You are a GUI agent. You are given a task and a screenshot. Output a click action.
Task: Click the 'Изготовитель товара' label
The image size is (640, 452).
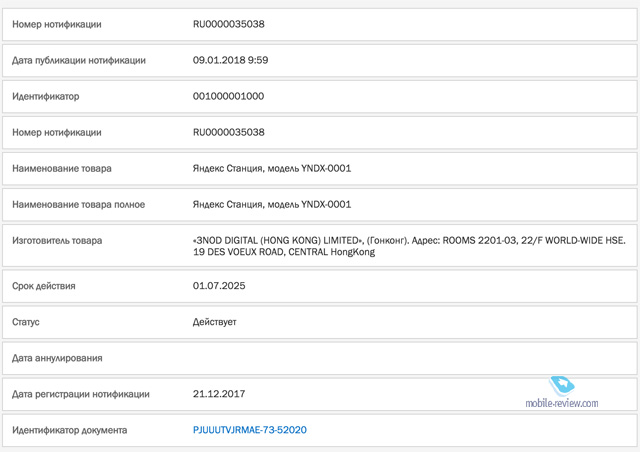(57, 240)
